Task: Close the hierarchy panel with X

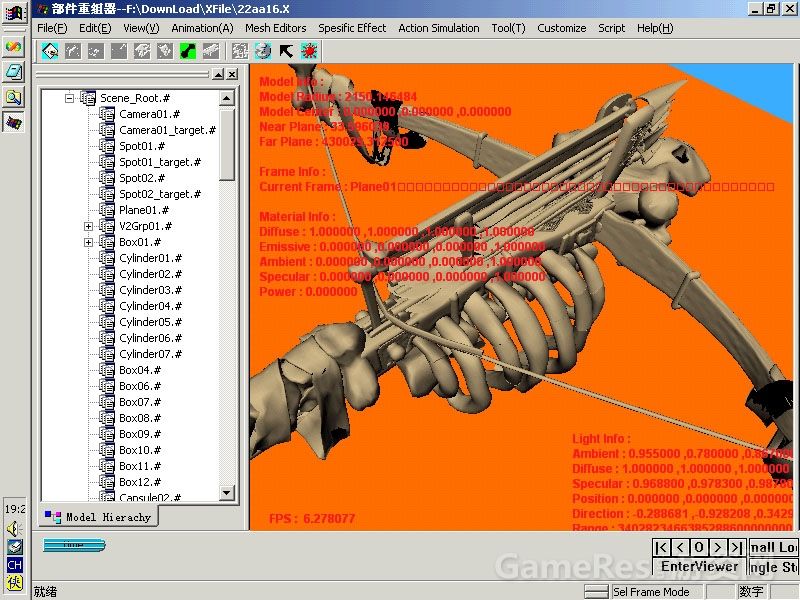Action: [x=232, y=74]
